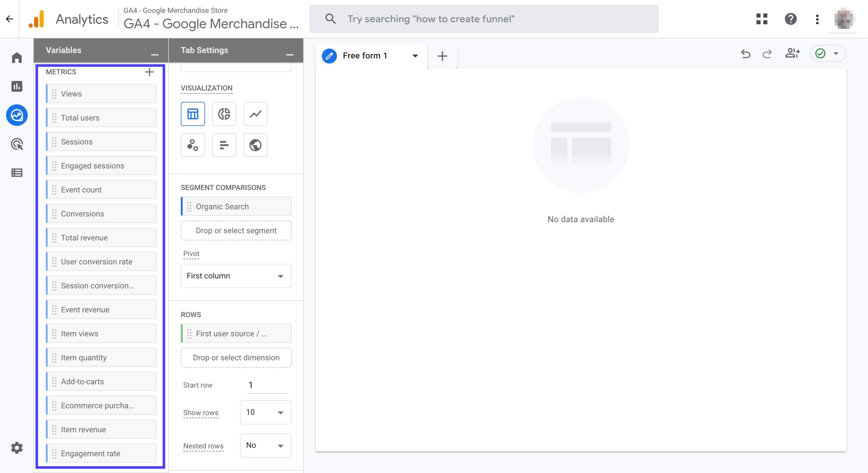The width and height of the screenshot is (868, 473).
Task: Open the three-dot more options menu
Action: [x=817, y=19]
